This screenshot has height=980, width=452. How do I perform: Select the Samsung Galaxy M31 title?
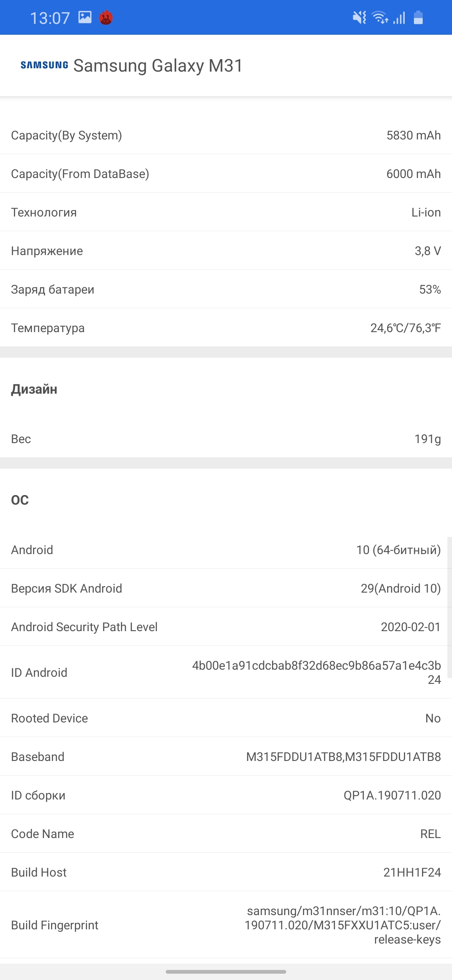158,66
